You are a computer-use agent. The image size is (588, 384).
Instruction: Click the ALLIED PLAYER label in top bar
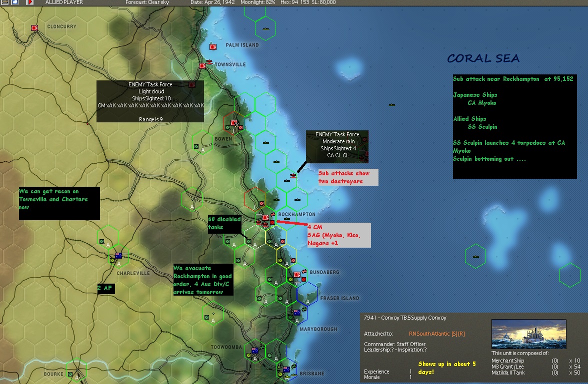pos(64,2)
